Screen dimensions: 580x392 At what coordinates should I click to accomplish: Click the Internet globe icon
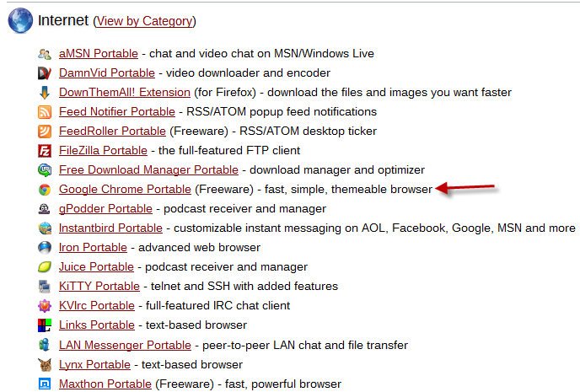20,20
